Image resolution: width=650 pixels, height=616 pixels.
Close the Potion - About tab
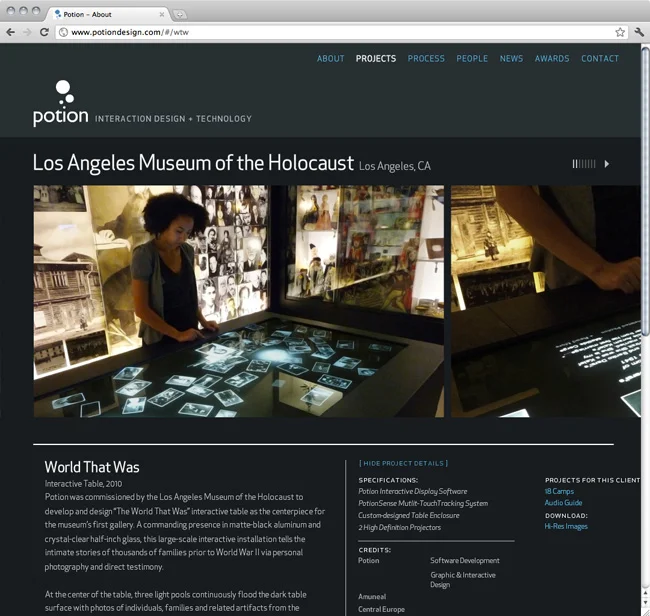(162, 15)
